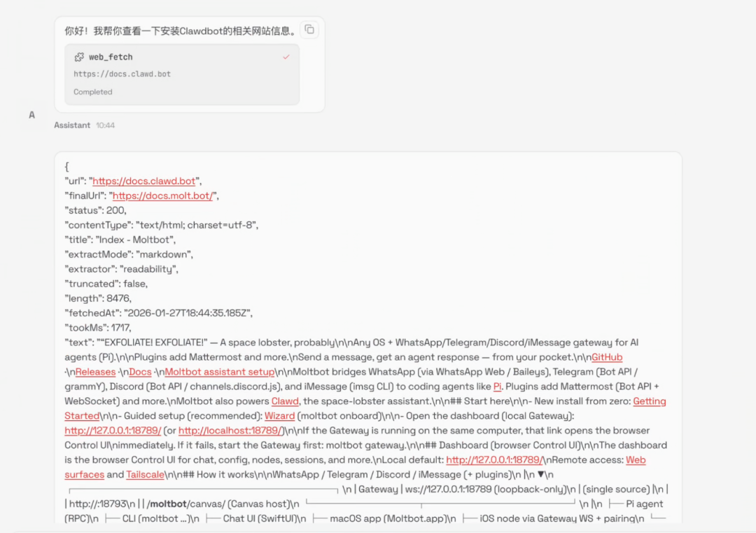756x533 pixels.
Task: Click the Chinese greeting message text
Action: pyautogui.click(x=181, y=31)
